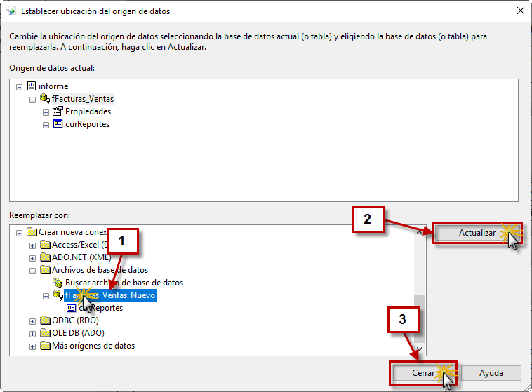Select Más orígenes de datos item

pos(93,346)
